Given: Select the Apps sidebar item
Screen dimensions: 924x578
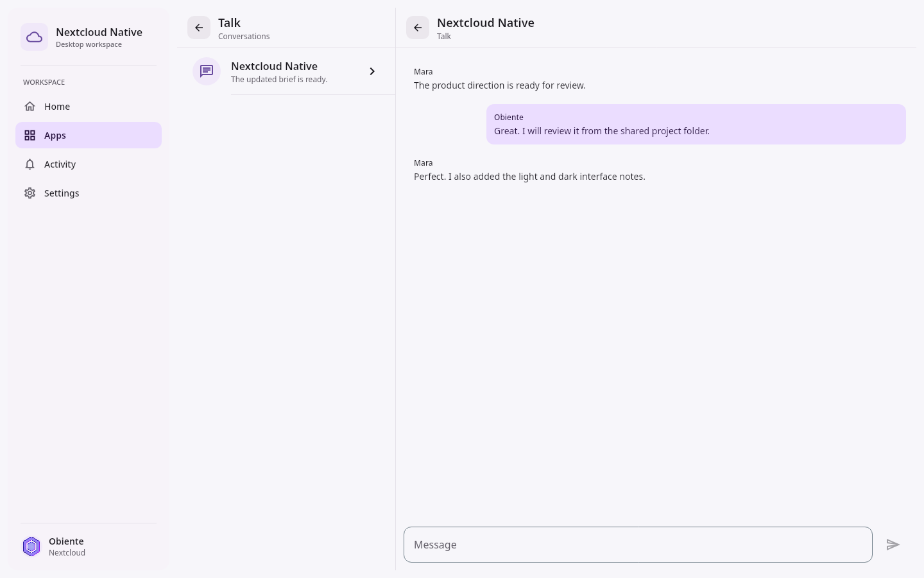Looking at the screenshot, I should [89, 136].
